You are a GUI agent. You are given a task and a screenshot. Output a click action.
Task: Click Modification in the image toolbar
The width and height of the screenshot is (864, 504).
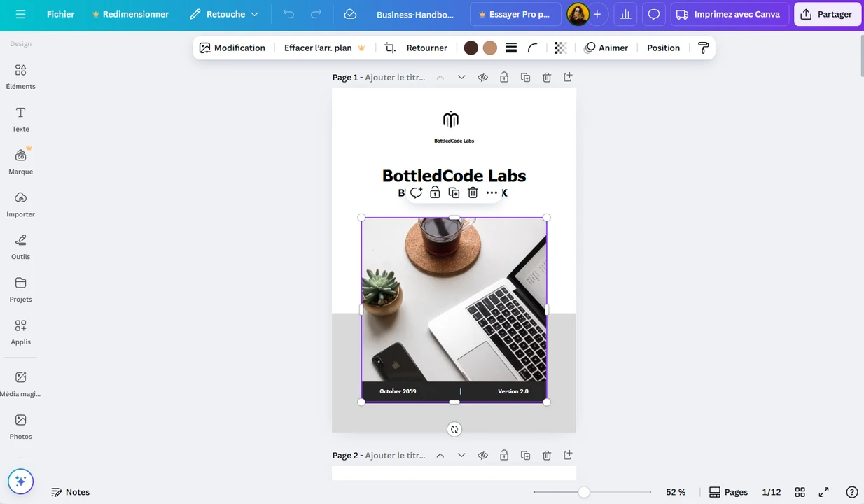[x=232, y=48]
